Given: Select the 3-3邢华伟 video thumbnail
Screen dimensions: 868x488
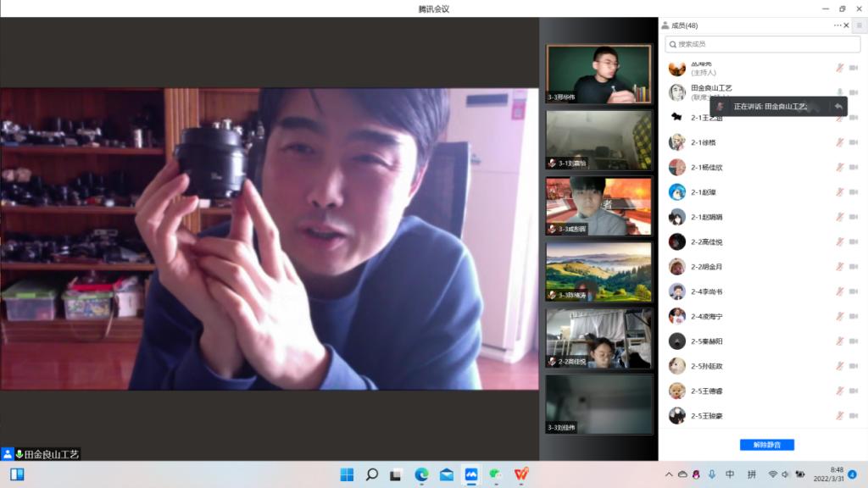Looking at the screenshot, I should click(598, 75).
